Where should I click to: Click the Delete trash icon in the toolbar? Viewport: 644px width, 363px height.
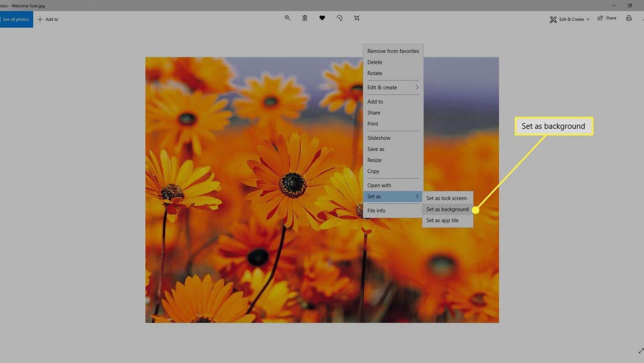(305, 18)
